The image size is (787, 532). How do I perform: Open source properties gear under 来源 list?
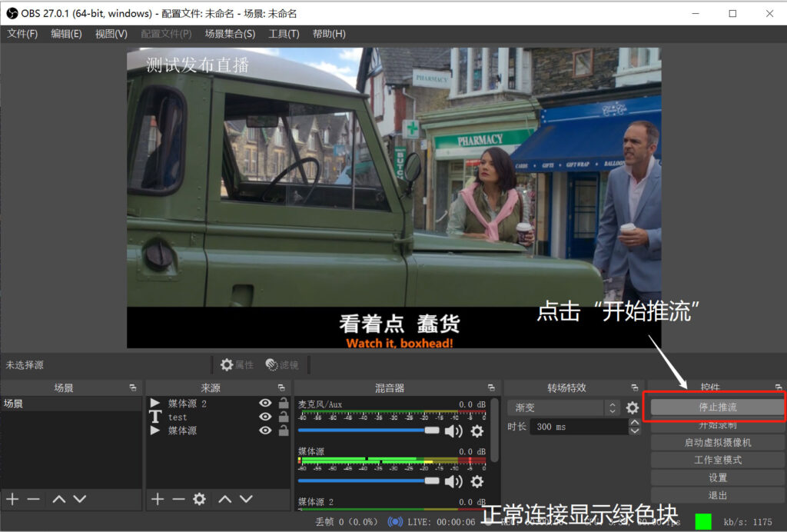(x=199, y=499)
